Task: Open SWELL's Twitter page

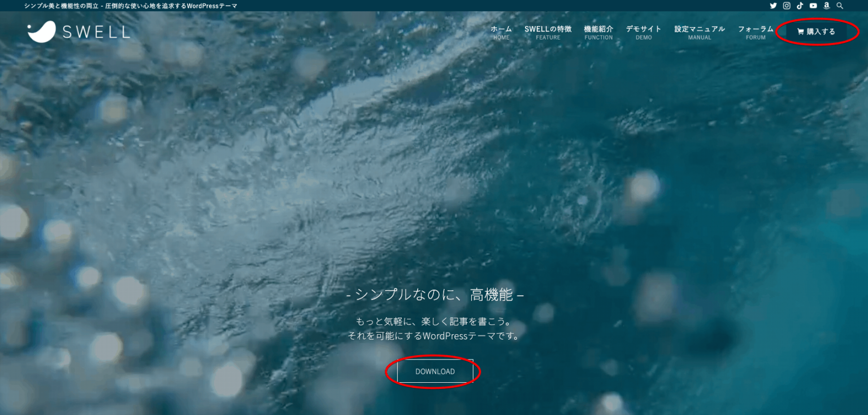Action: point(773,6)
